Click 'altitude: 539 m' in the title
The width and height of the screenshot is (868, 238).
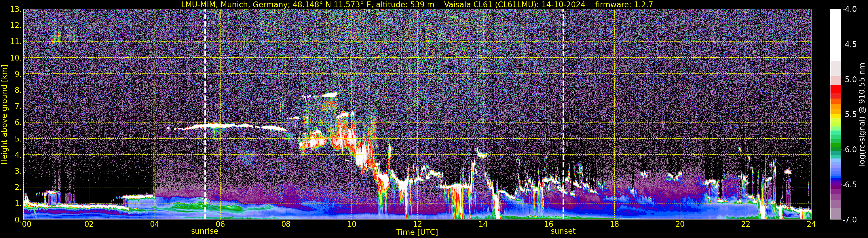(405, 4)
